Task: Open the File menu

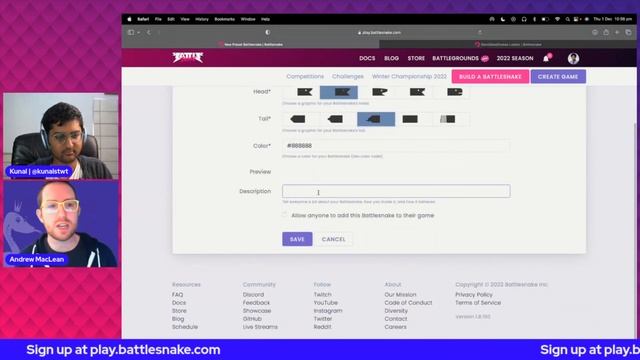Action: [158, 19]
